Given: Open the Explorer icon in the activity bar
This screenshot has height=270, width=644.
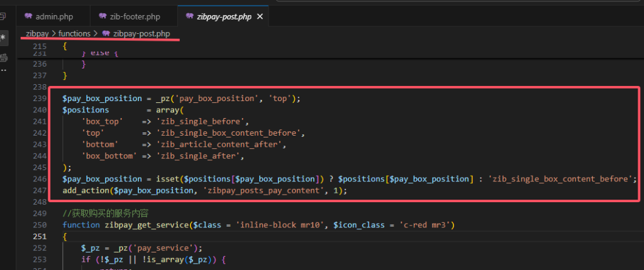Looking at the screenshot, I should point(4,16).
